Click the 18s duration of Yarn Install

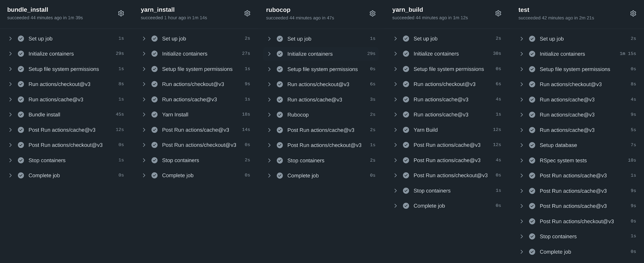click(246, 115)
